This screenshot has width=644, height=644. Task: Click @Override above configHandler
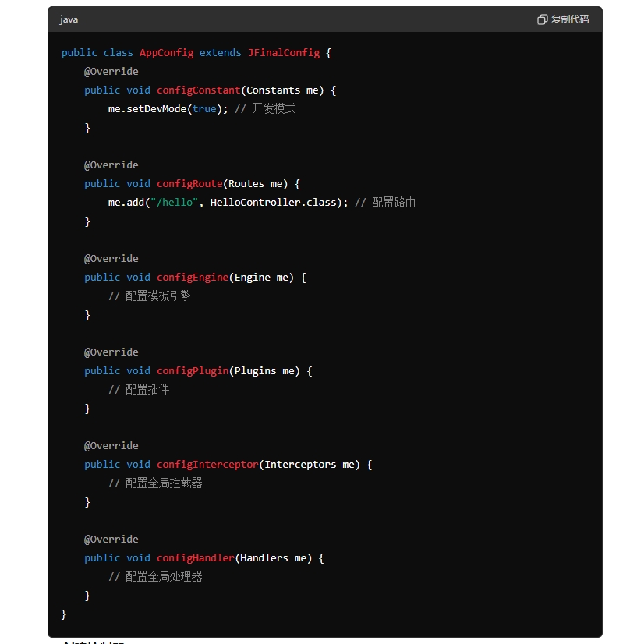[x=111, y=540]
